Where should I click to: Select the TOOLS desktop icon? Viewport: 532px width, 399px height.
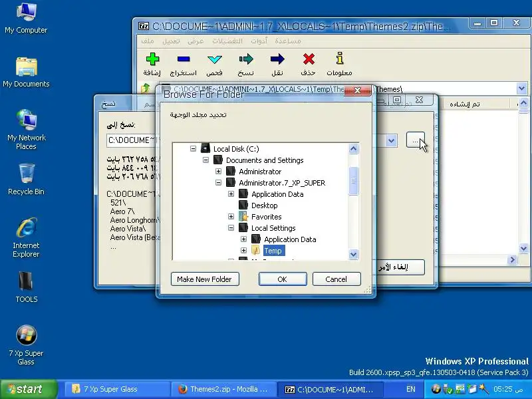(26, 281)
